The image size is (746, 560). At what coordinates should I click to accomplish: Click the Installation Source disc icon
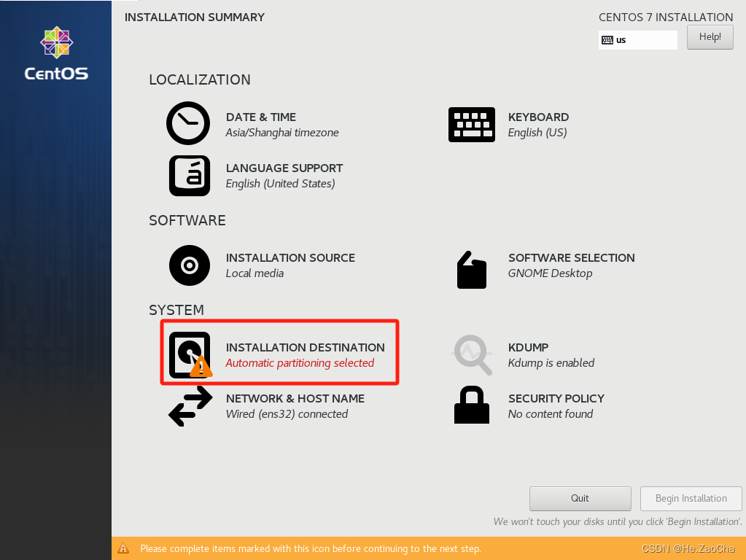coord(190,265)
